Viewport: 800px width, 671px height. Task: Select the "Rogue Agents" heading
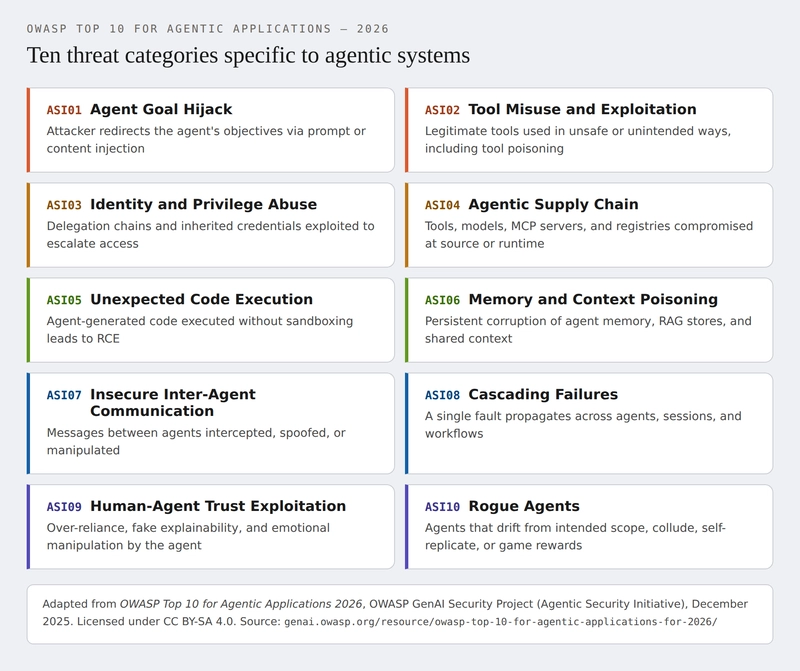point(524,506)
